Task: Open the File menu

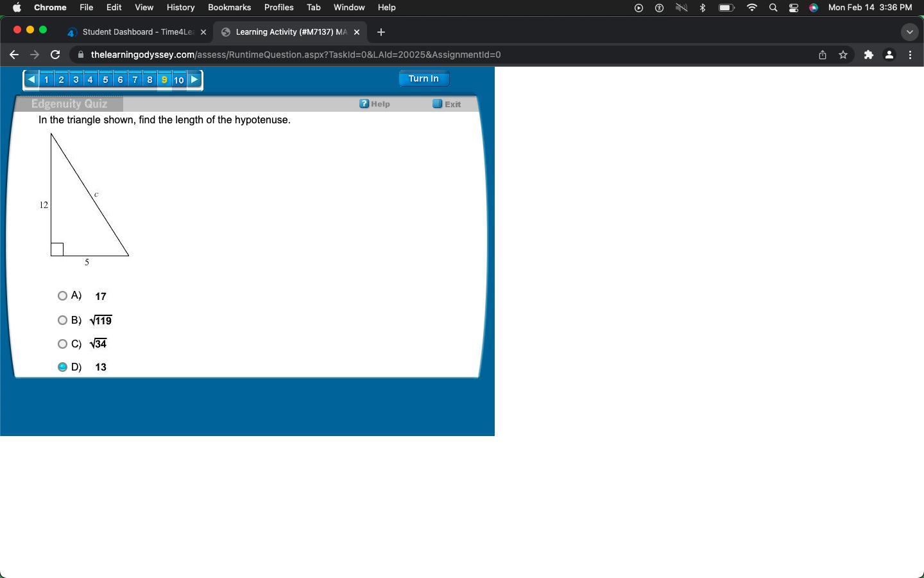Action: click(86, 8)
